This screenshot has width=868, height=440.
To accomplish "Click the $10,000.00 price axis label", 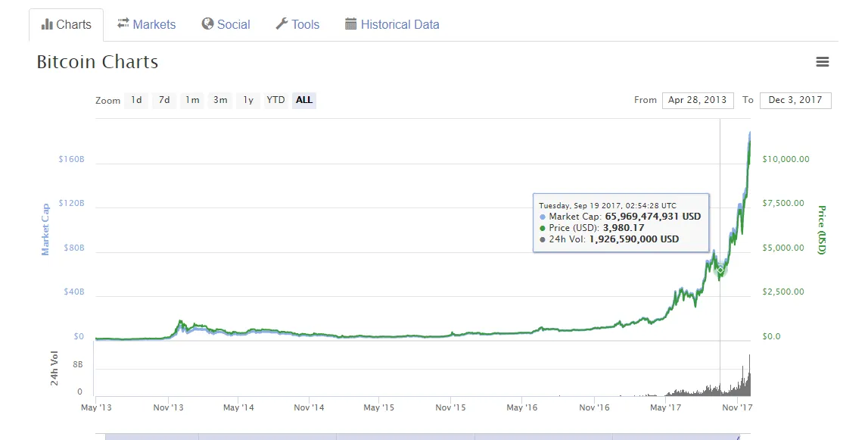I will (786, 160).
